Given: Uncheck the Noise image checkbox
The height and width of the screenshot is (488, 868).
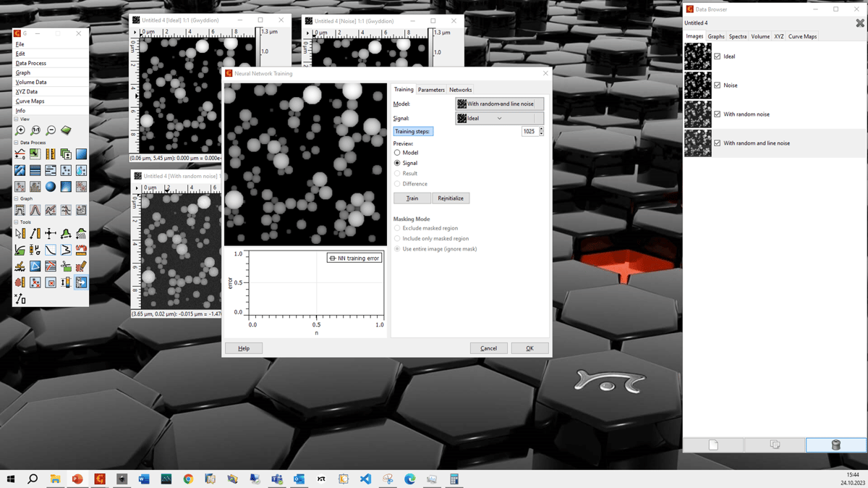Looking at the screenshot, I should (718, 85).
